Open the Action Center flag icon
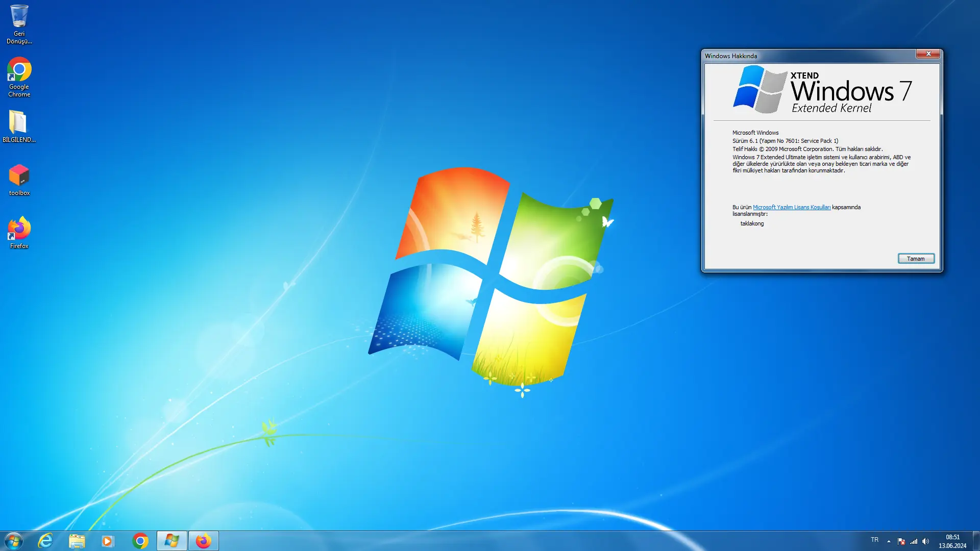 point(901,541)
